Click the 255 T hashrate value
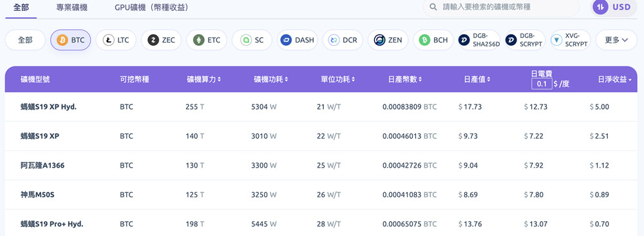644x236 pixels. (194, 107)
